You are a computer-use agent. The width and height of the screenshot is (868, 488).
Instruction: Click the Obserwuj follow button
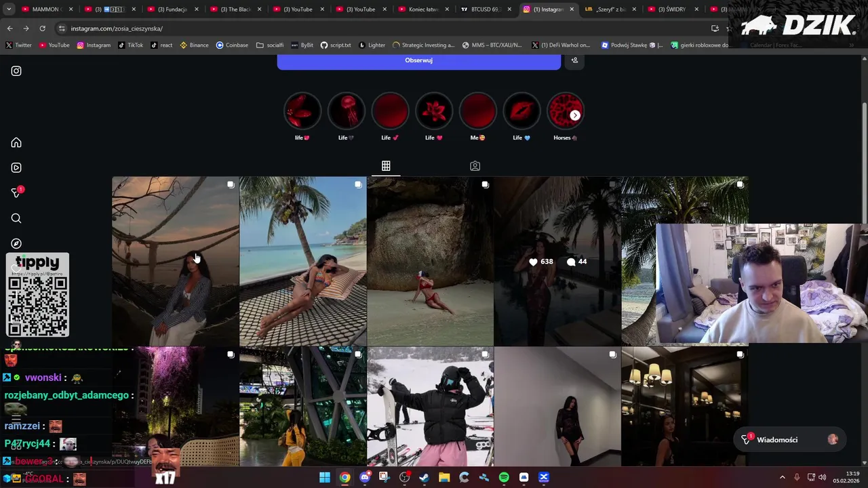coord(418,60)
